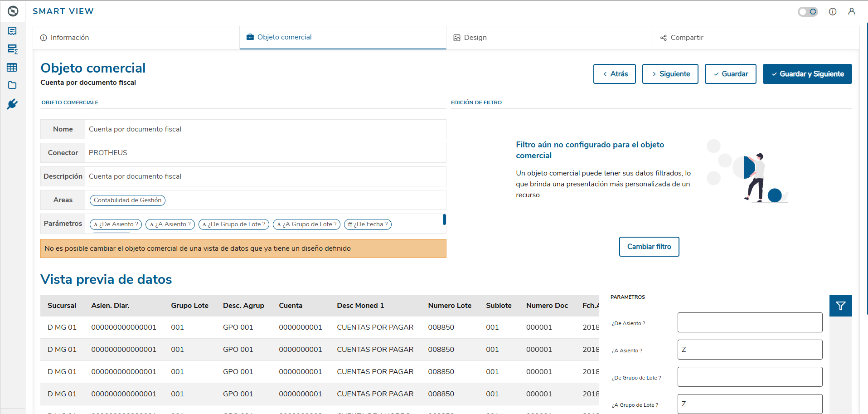Open the summation list sidebar icon
The width and height of the screenshot is (868, 414).
pos(12,49)
